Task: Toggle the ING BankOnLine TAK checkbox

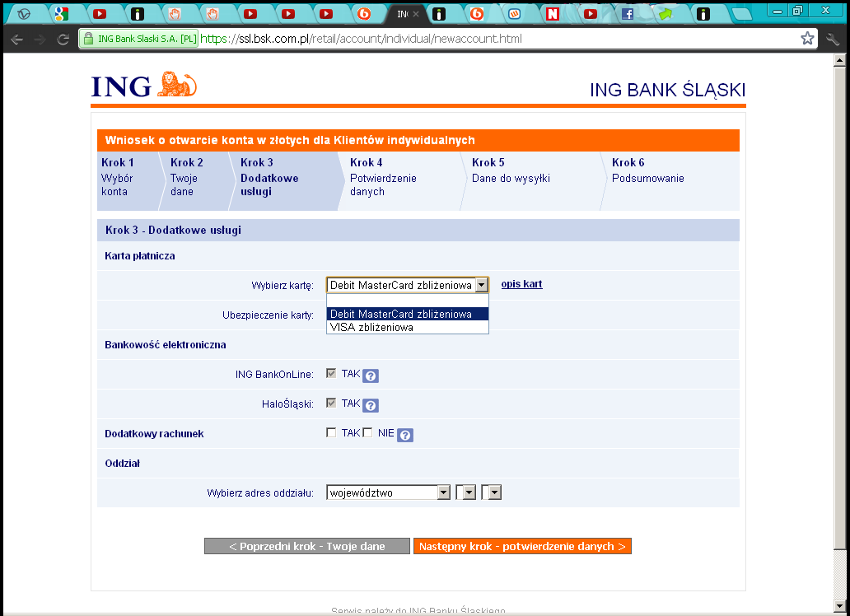Action: [x=331, y=373]
